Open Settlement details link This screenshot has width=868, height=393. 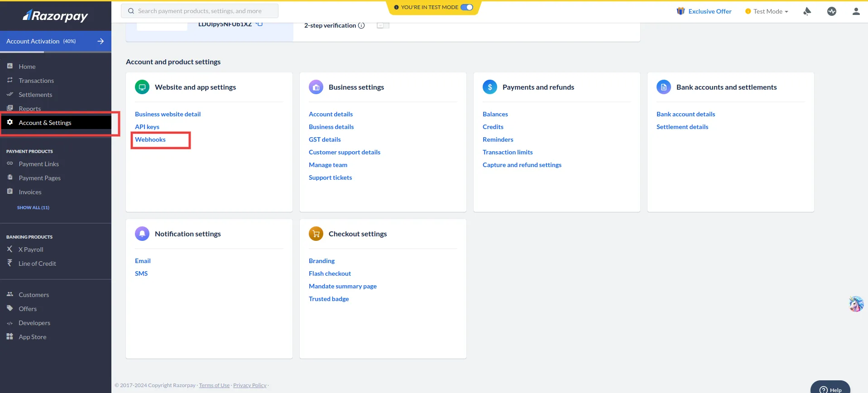[682, 127]
